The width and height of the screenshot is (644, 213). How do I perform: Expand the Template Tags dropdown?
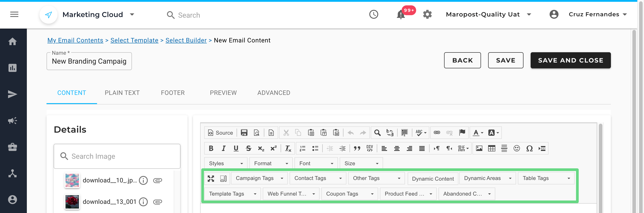(233, 194)
